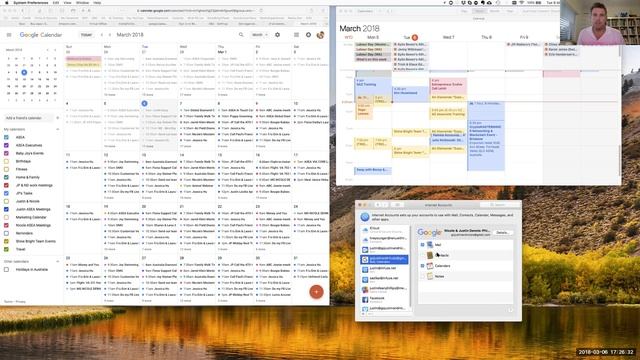The height and width of the screenshot is (360, 640).
Task: Open the Apple menu
Action: [7, 2]
